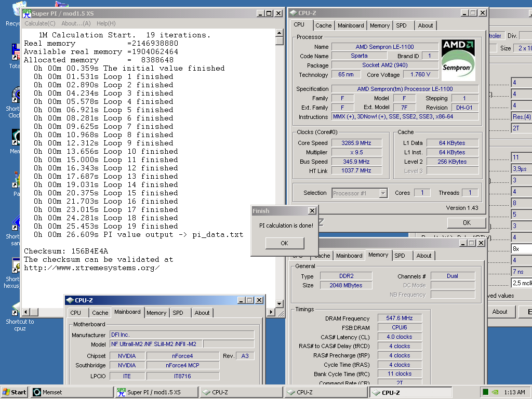Open Processor #1 selection dropdown
532x399 pixels.
[x=383, y=193]
